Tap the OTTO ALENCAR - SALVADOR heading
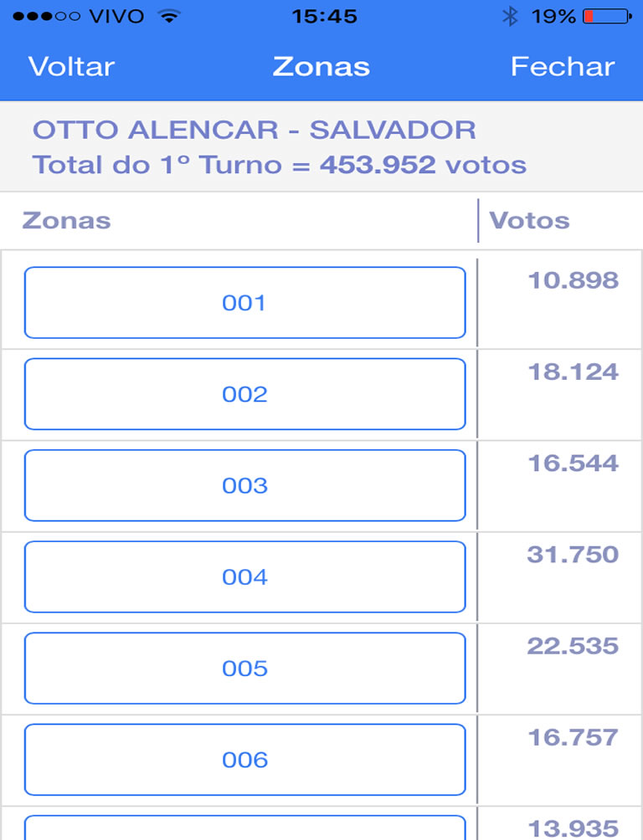This screenshot has width=643, height=840. pyautogui.click(x=254, y=130)
